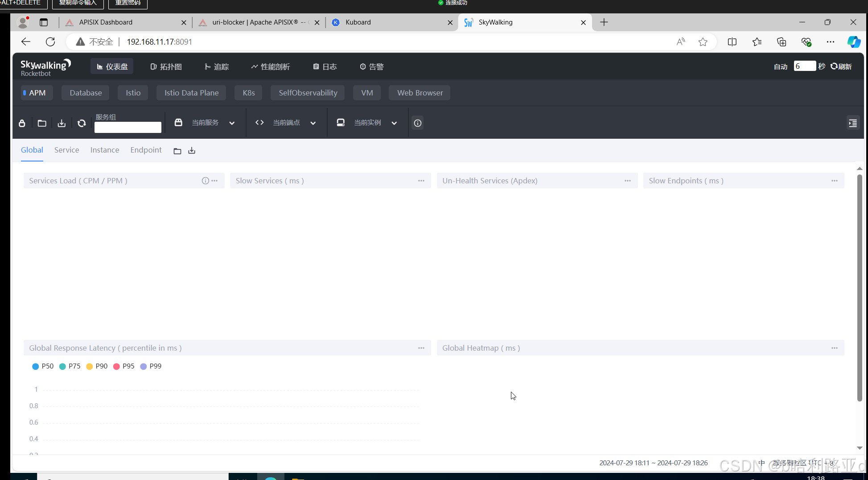The height and width of the screenshot is (480, 868).
Task: Toggle 自动 auto refresh
Action: tap(781, 67)
